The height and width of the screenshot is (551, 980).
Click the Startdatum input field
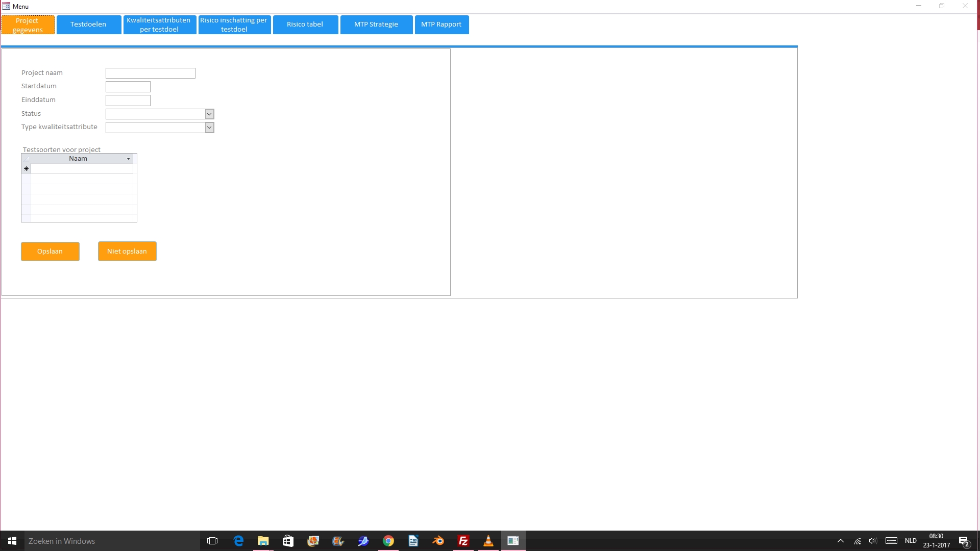point(128,87)
